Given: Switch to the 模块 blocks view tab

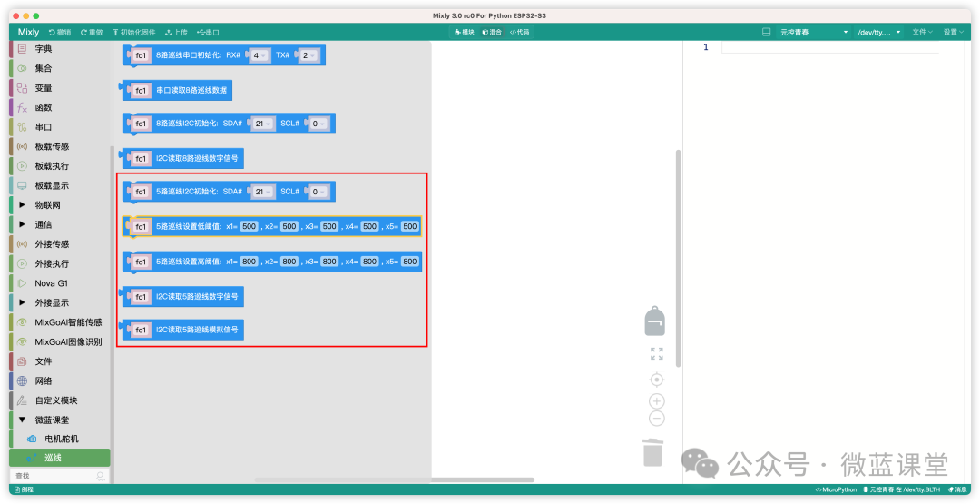Looking at the screenshot, I should click(465, 32).
